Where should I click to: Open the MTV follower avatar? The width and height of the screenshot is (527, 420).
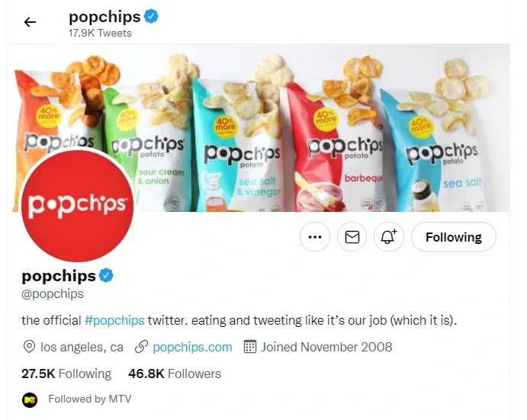30,400
